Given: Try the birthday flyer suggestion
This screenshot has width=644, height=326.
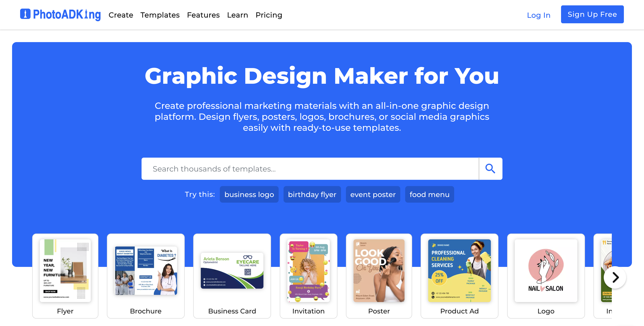Looking at the screenshot, I should (x=312, y=194).
